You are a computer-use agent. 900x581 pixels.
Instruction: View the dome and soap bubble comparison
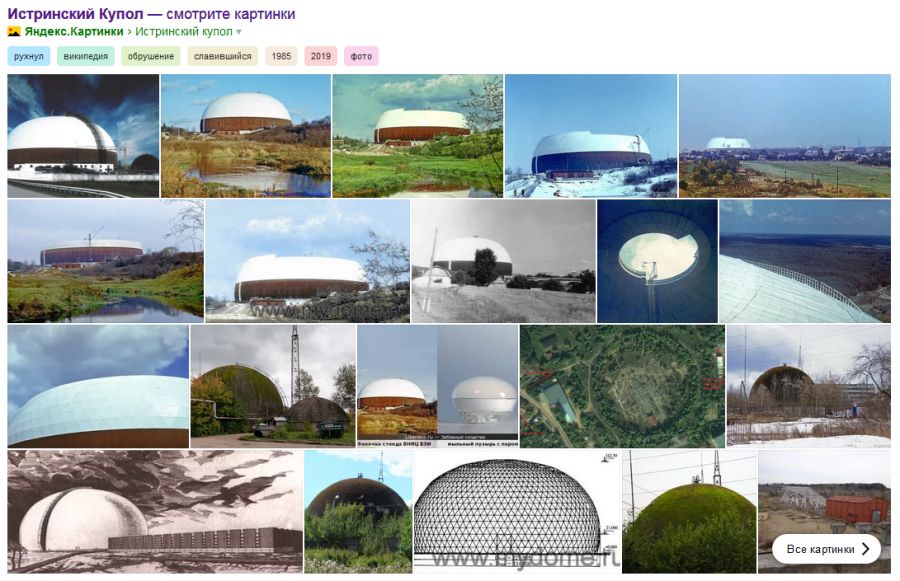coord(437,385)
